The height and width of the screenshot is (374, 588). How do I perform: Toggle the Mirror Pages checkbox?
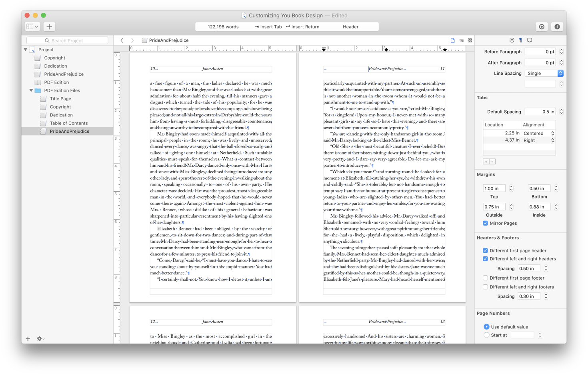coord(485,223)
